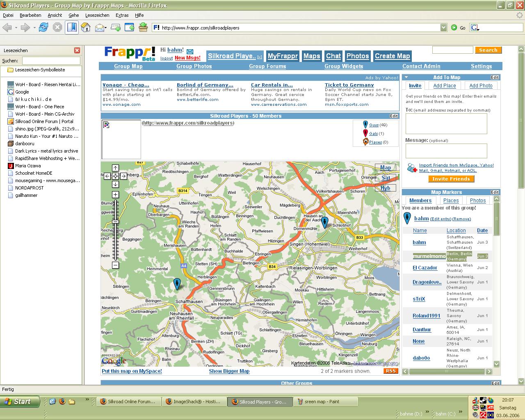Click the Gals red marker icon

(x=365, y=133)
